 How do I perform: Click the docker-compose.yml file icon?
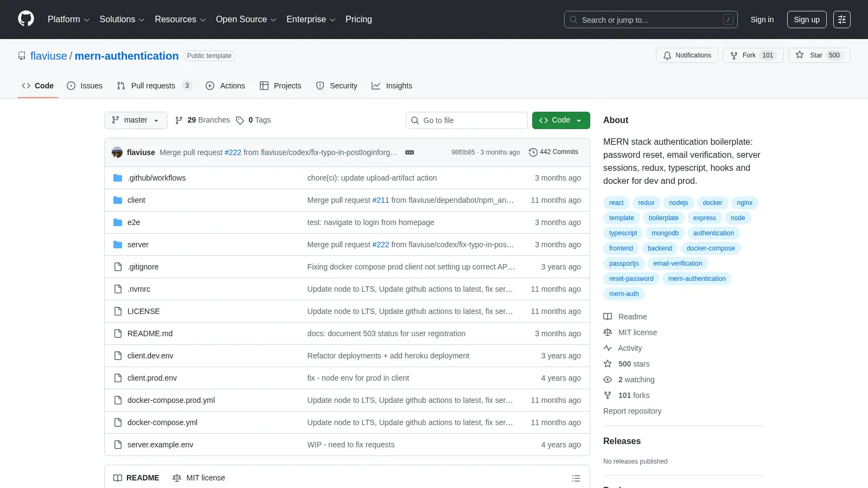tap(118, 422)
